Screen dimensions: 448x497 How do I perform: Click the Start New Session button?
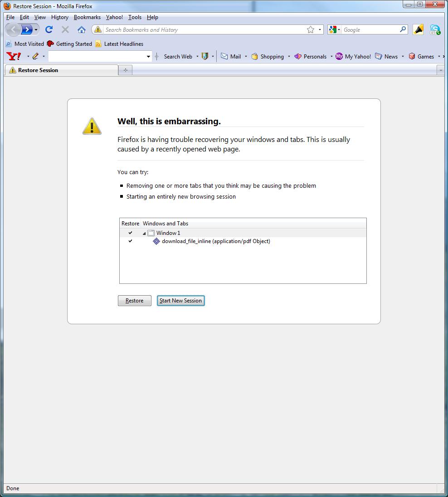click(x=180, y=301)
